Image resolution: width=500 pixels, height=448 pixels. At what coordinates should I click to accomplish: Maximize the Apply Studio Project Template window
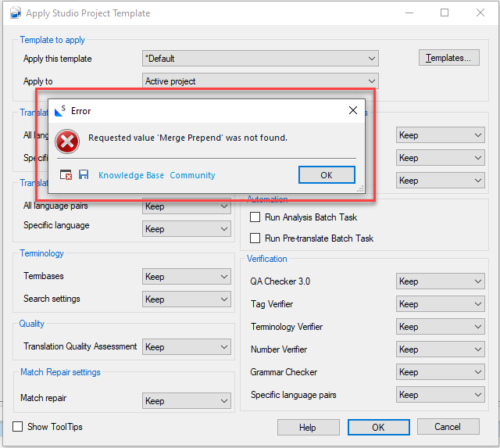(445, 13)
